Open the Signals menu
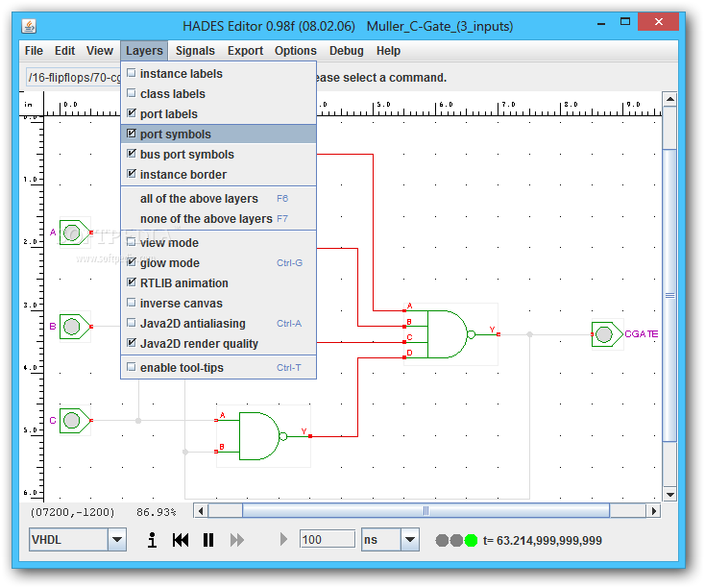The image size is (705, 588). (195, 50)
